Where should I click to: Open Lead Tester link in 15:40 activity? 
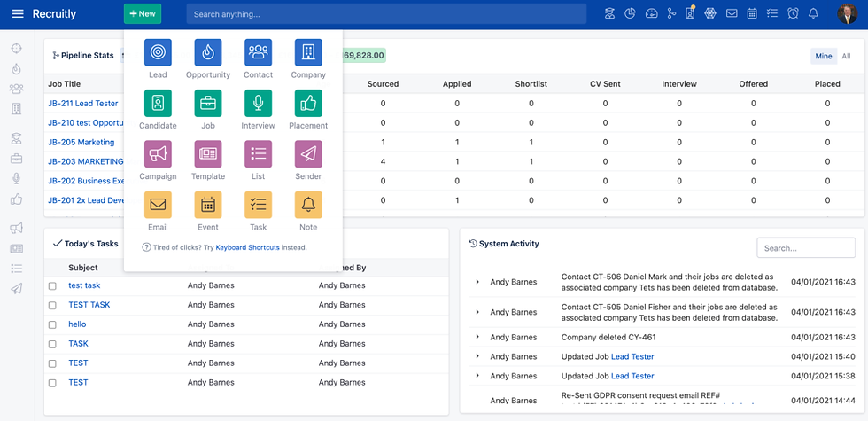click(632, 356)
